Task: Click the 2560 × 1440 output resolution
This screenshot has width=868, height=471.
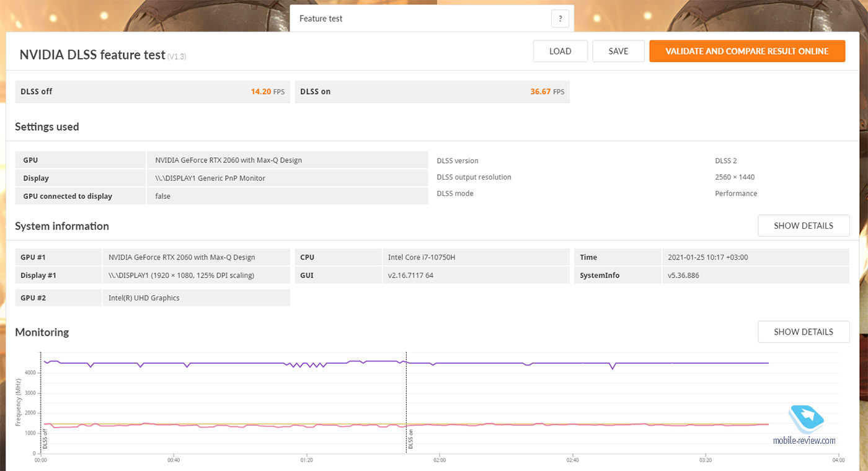Action: (735, 177)
